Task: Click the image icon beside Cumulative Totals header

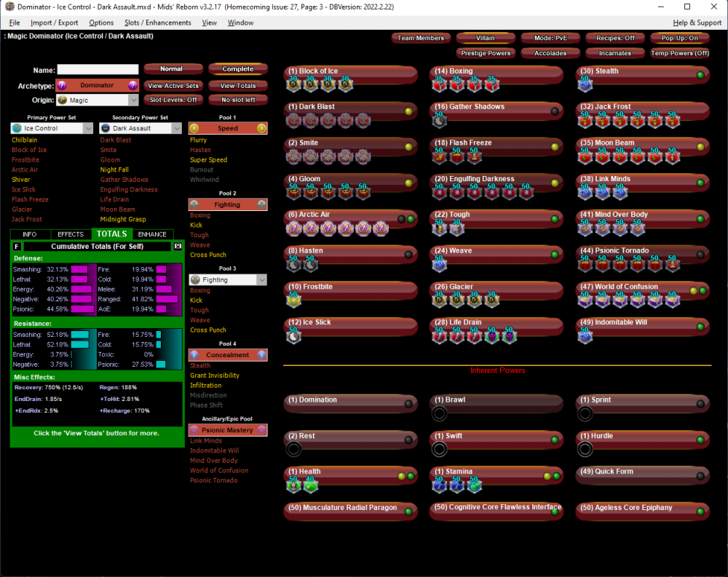Action: 178,247
